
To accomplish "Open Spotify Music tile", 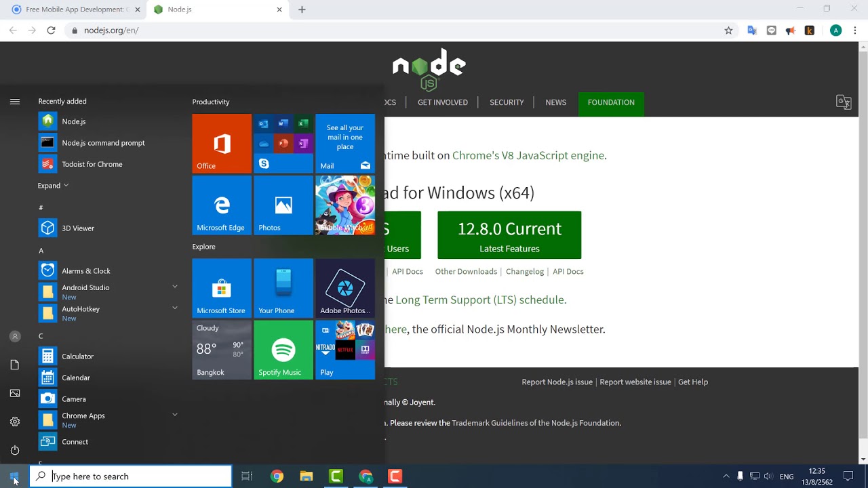I will (x=283, y=350).
